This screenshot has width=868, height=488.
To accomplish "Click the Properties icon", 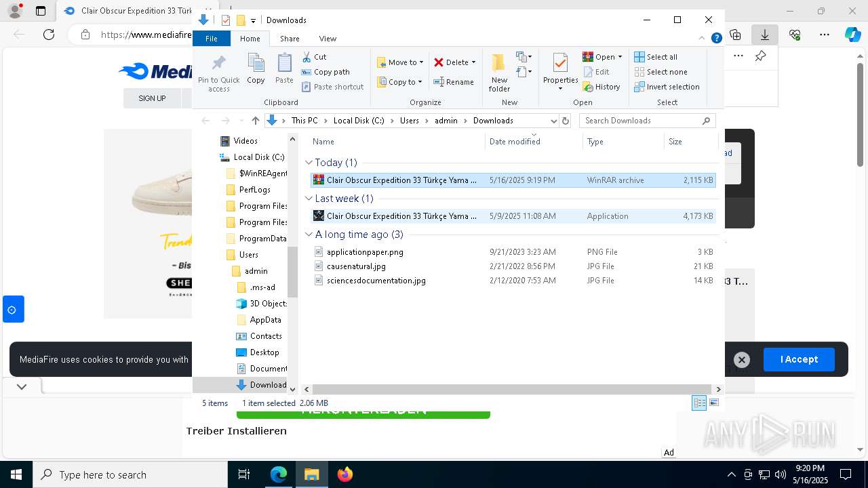I will pos(560,63).
